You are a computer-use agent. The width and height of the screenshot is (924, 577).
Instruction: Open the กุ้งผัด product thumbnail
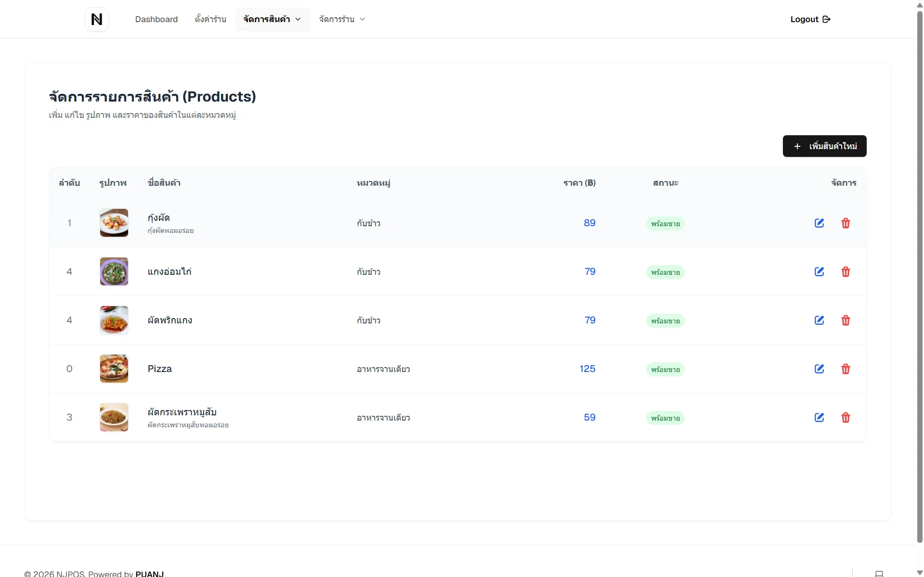click(114, 223)
